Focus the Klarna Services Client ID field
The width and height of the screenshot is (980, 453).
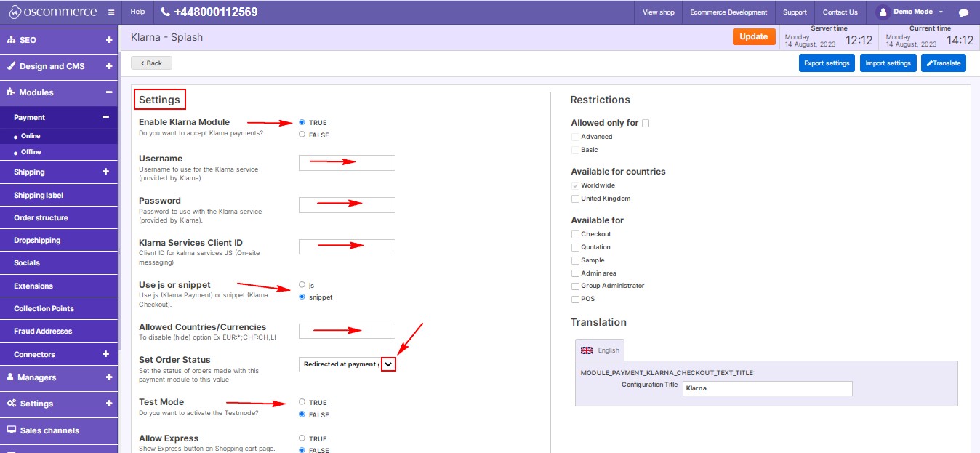[347, 247]
